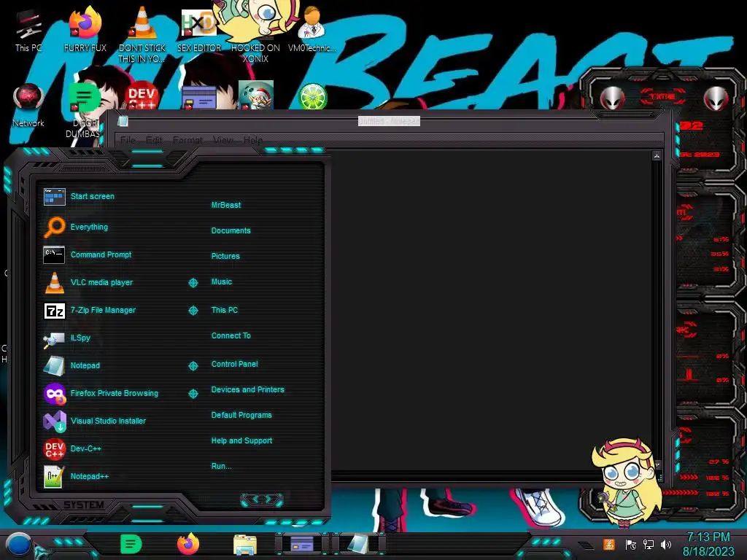Click Notepad scrollbar up arrow

[657, 156]
